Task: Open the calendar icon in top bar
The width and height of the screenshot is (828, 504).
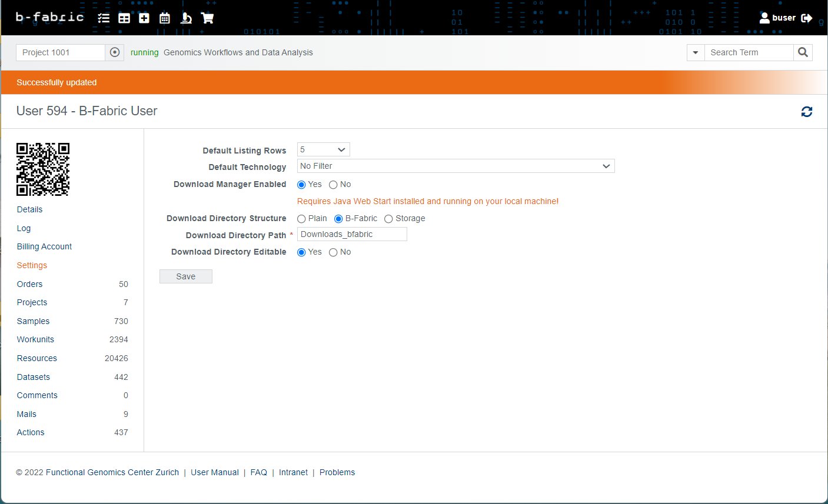Action: 165,18
